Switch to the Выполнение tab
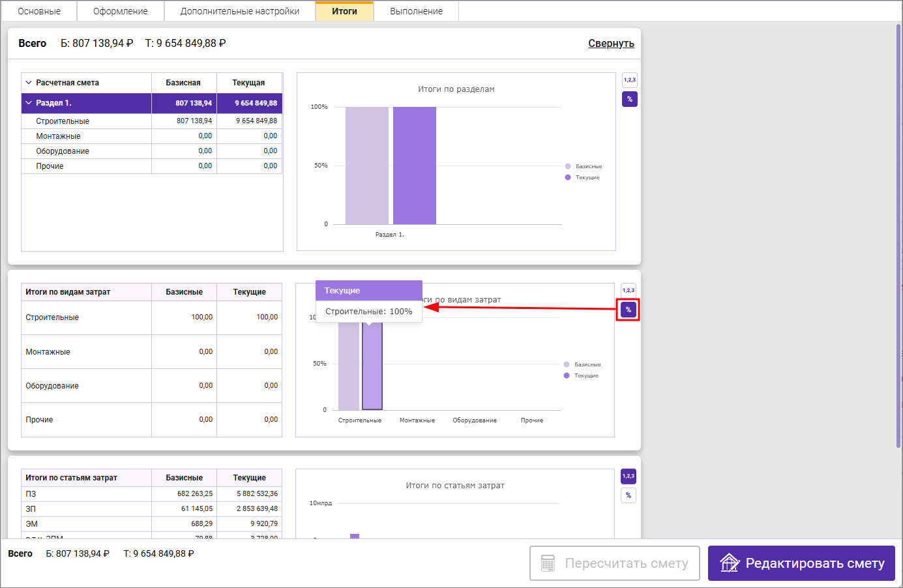 pyautogui.click(x=416, y=11)
